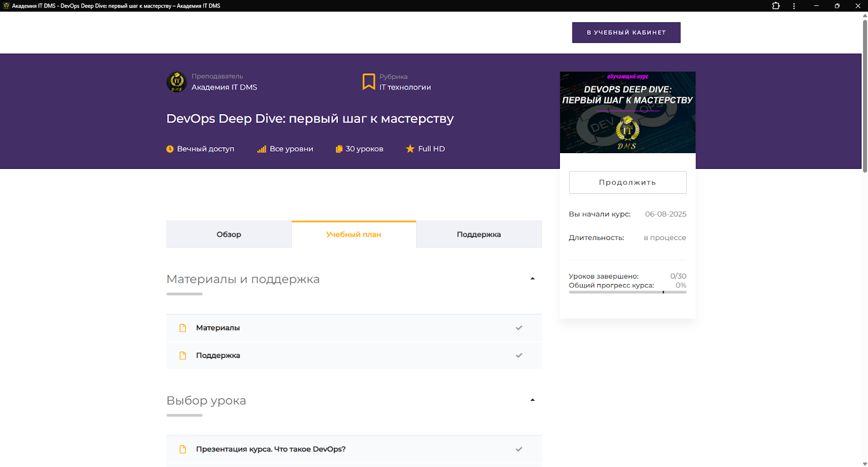Screen dimensions: 868x467
Task: Click the Продолжить button
Action: pyautogui.click(x=628, y=182)
